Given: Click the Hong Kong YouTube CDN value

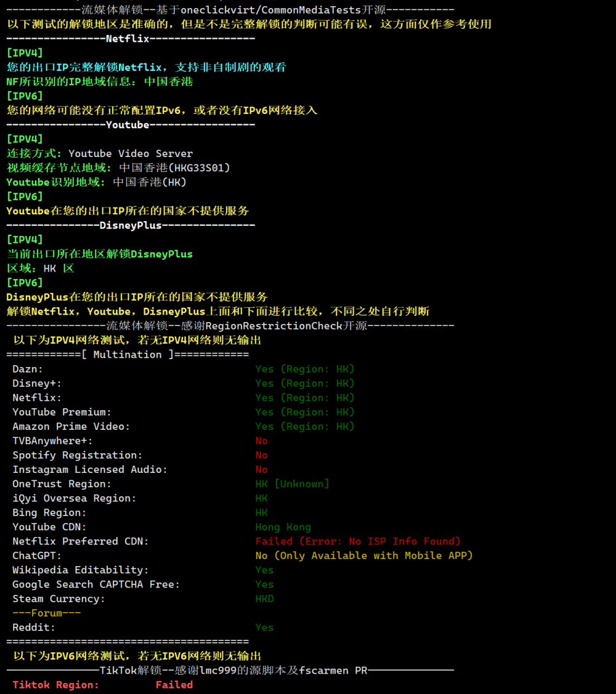Looking at the screenshot, I should tap(283, 527).
